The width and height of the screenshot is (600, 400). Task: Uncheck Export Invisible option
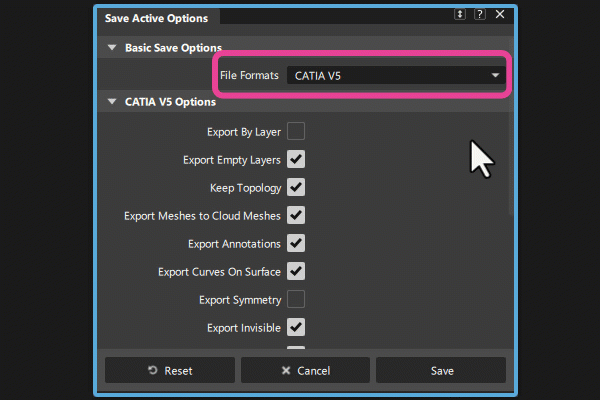pyautogui.click(x=296, y=327)
